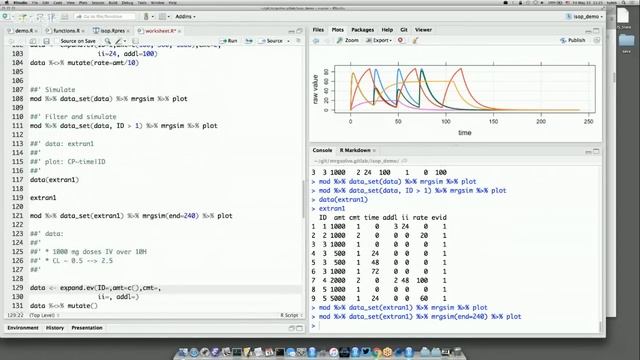
Task: Open the Help tab
Action: click(x=387, y=30)
